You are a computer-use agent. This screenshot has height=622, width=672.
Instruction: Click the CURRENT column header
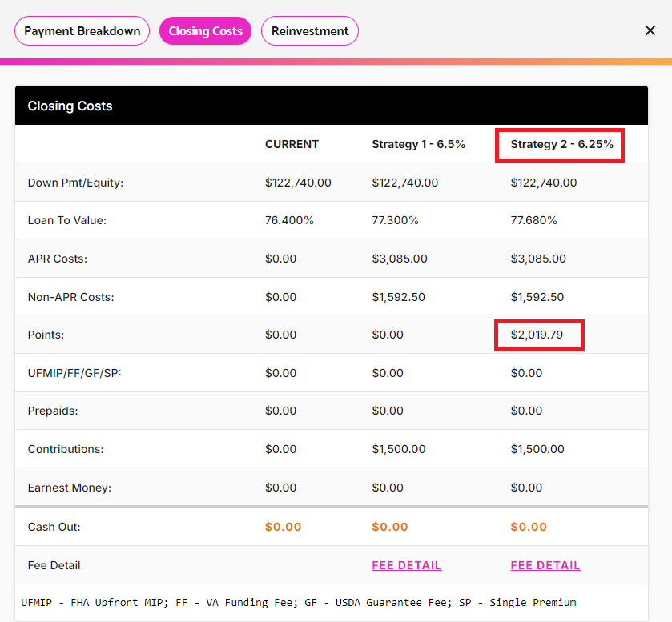(292, 144)
